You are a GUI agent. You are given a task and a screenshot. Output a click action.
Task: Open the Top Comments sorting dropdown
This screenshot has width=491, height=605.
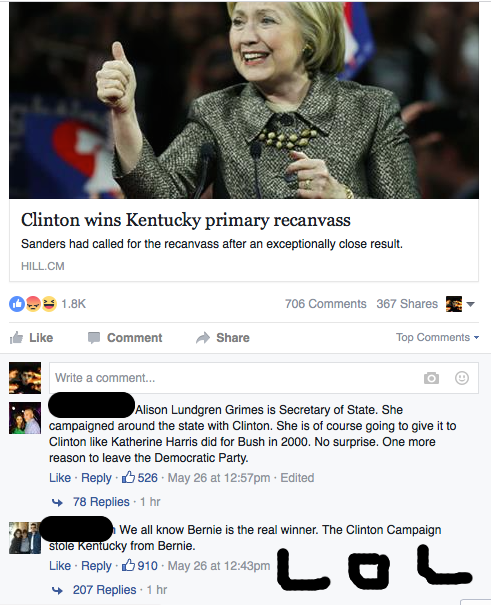[x=437, y=337]
